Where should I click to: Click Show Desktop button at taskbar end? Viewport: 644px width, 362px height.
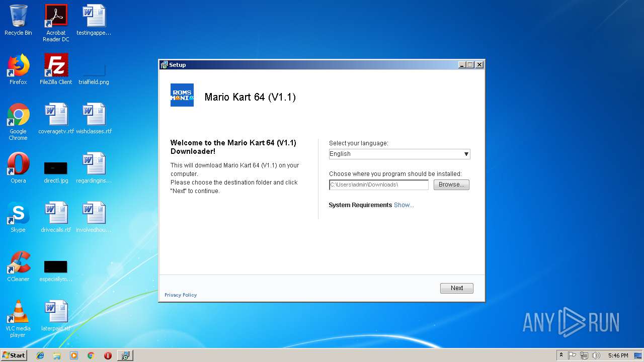click(x=638, y=355)
